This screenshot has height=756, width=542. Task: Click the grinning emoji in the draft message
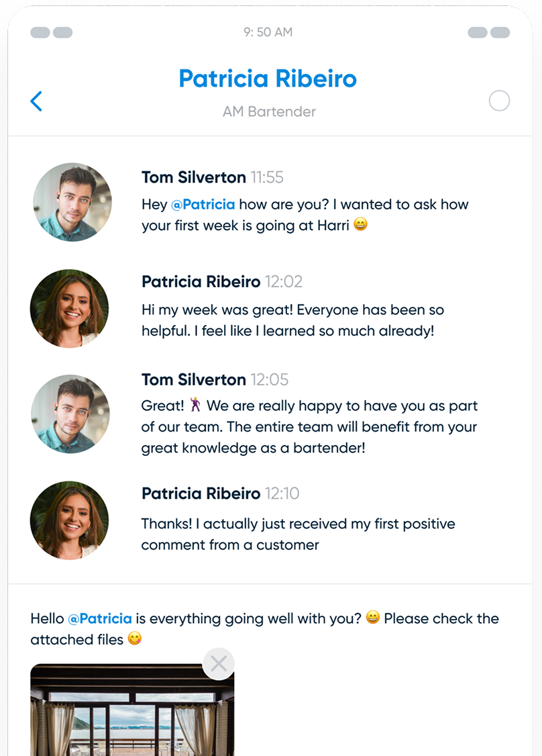(x=373, y=618)
